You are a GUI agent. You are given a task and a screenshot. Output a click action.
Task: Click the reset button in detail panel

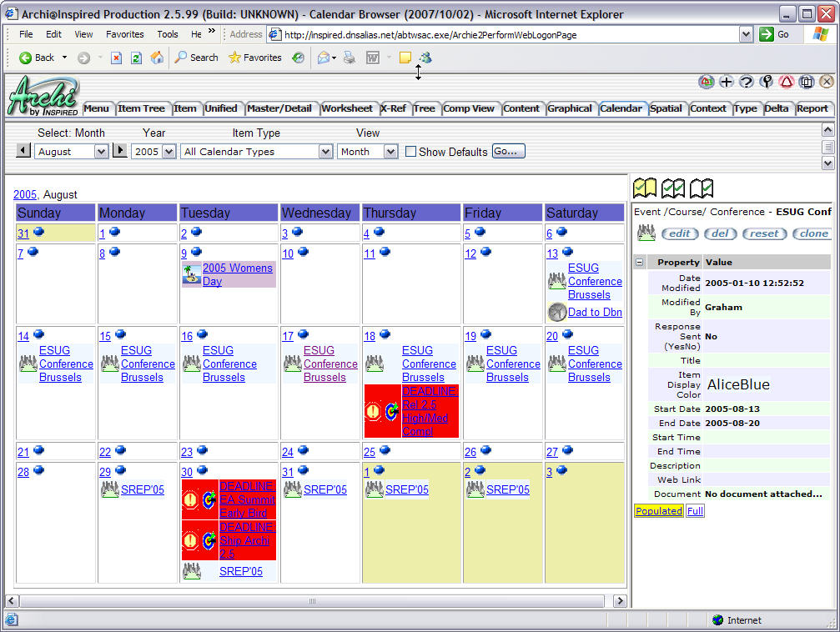pos(764,233)
